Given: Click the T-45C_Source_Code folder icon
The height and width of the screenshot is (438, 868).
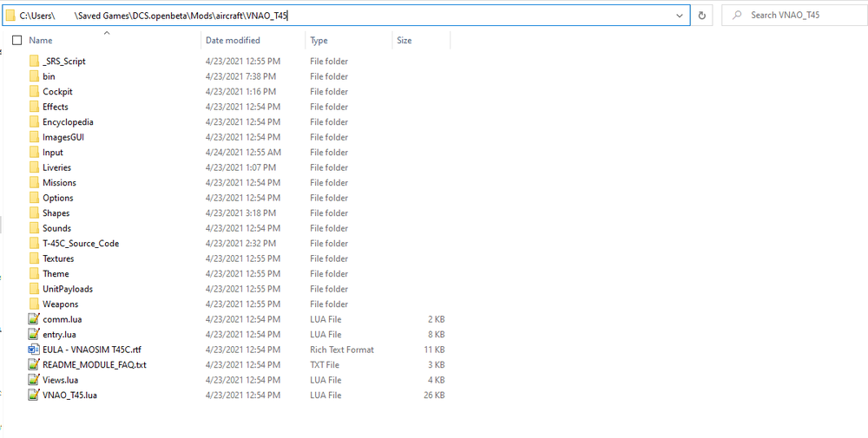Looking at the screenshot, I should [x=34, y=244].
